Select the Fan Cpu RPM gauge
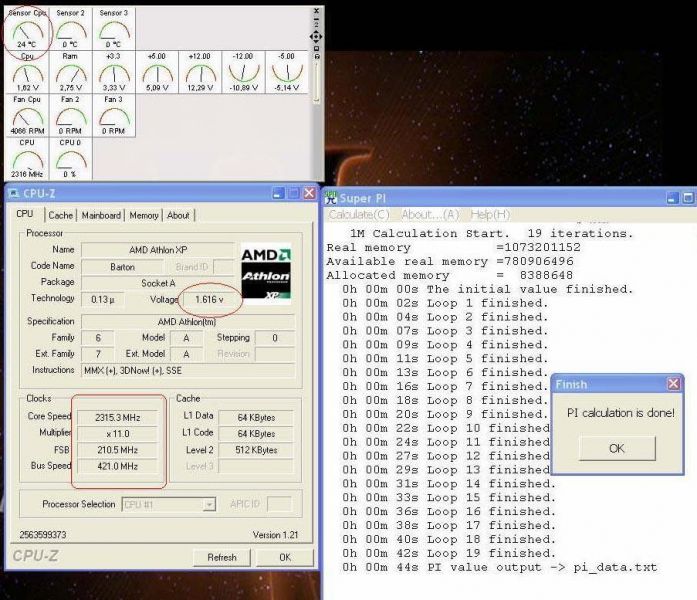This screenshot has width=697, height=600. [x=27, y=115]
